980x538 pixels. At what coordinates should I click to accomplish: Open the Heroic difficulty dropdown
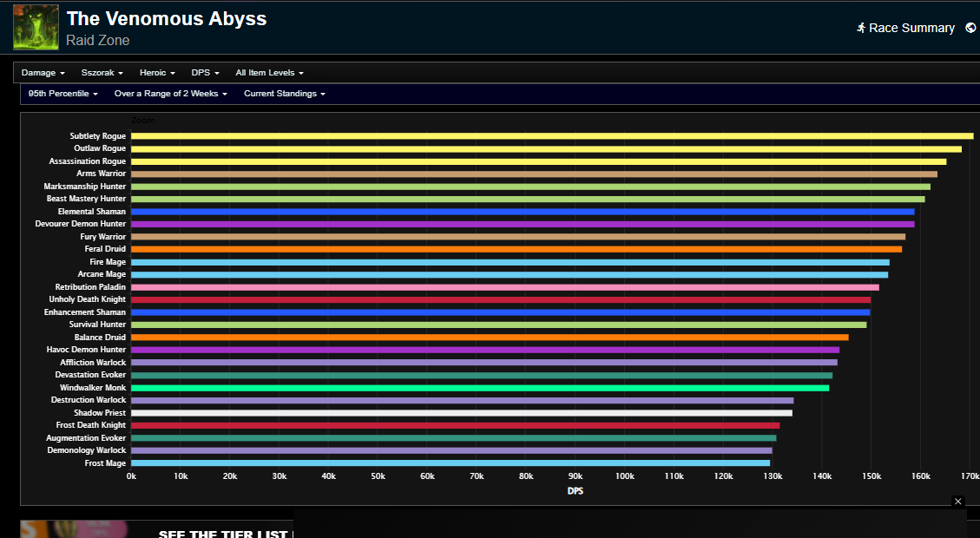[x=157, y=73]
